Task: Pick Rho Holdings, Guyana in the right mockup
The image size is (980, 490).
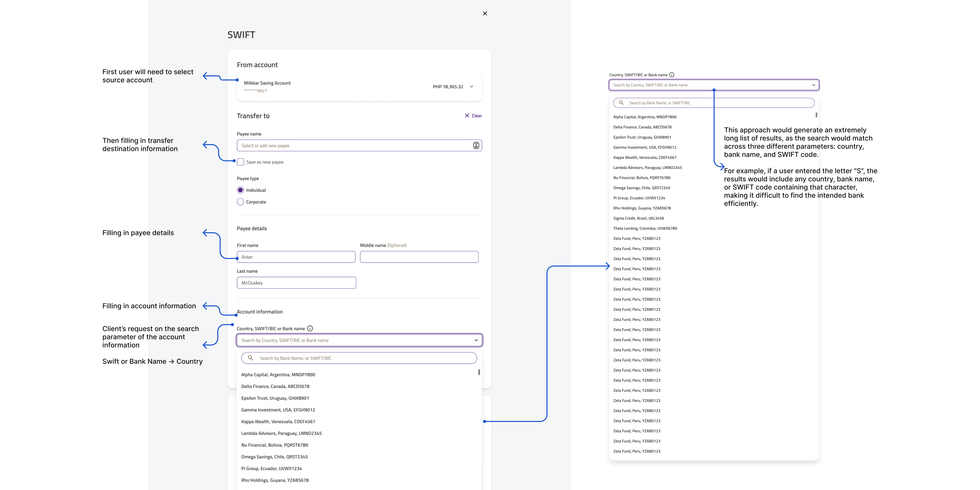Action: tap(642, 208)
